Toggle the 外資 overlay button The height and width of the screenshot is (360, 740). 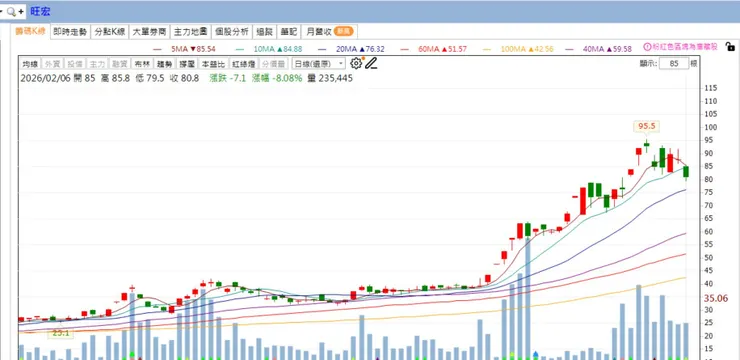[53, 64]
